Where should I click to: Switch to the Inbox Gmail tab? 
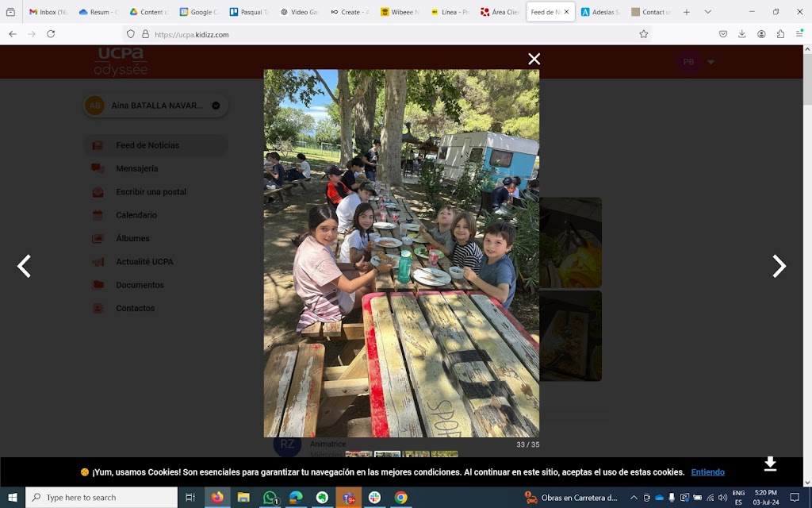pos(48,12)
